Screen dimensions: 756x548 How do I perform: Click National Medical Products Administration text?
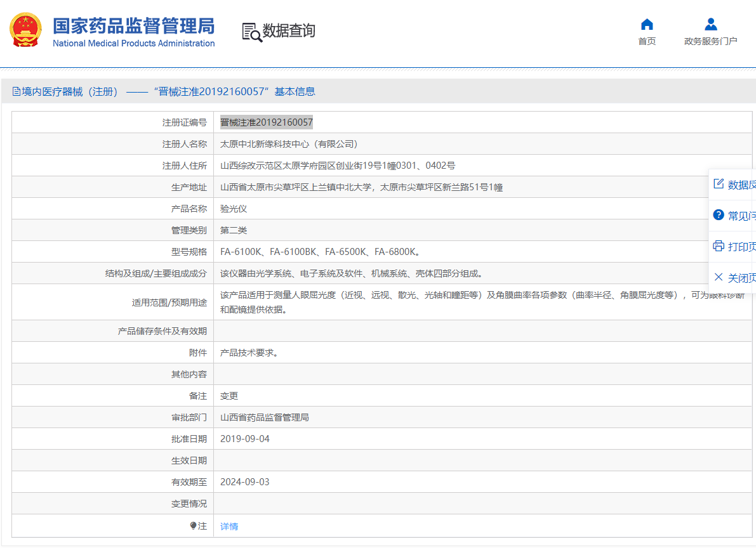click(133, 43)
